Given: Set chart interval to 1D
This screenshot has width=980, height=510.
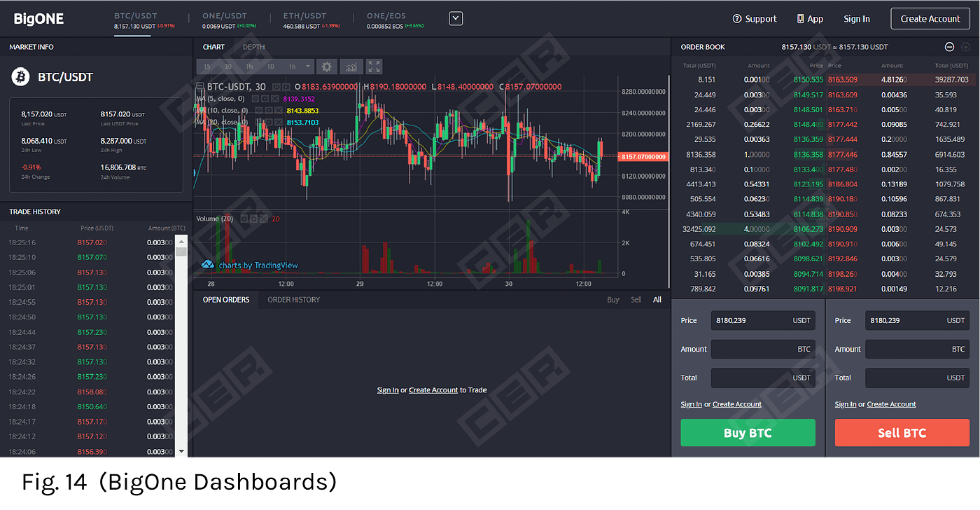Looking at the screenshot, I should [270, 67].
